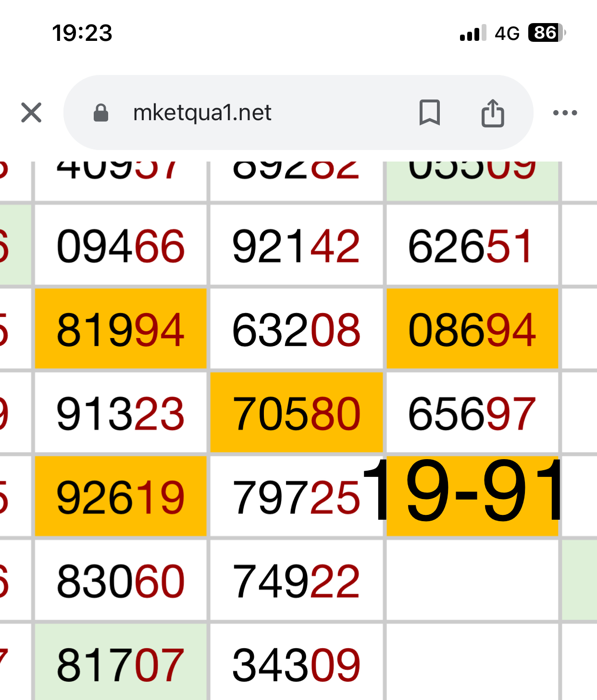Select the number 92142 cell
Screen dimensions: 597x700
[x=296, y=246]
